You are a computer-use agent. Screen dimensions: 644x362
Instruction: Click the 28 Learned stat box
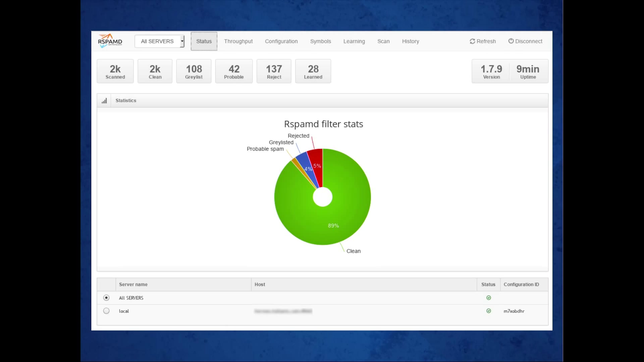point(313,71)
